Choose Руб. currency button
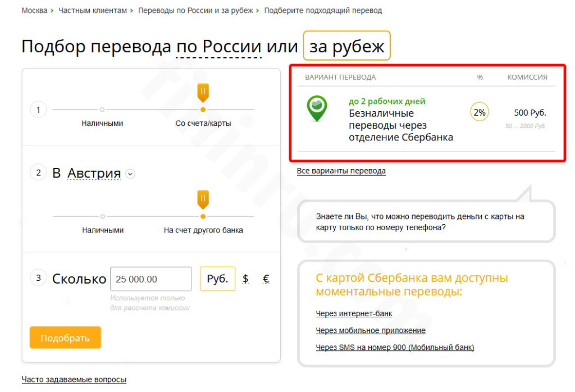Viewport: 575px width, 392px height. coord(217,279)
